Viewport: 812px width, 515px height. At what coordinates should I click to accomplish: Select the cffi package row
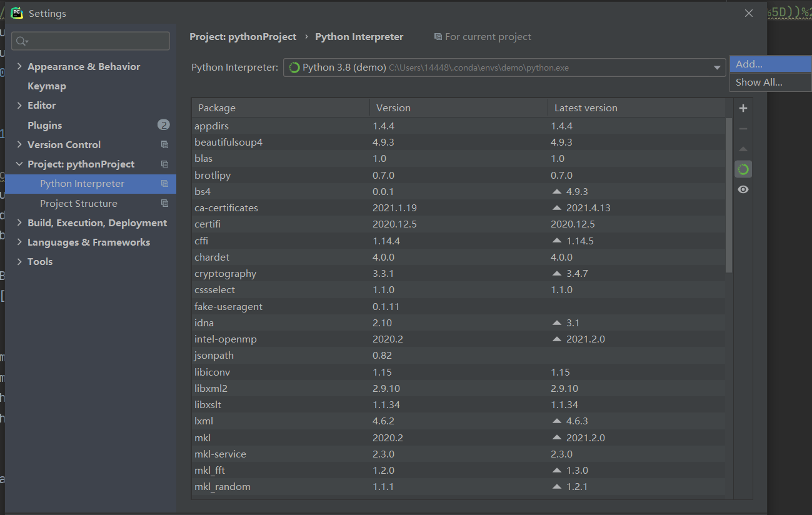(459, 241)
